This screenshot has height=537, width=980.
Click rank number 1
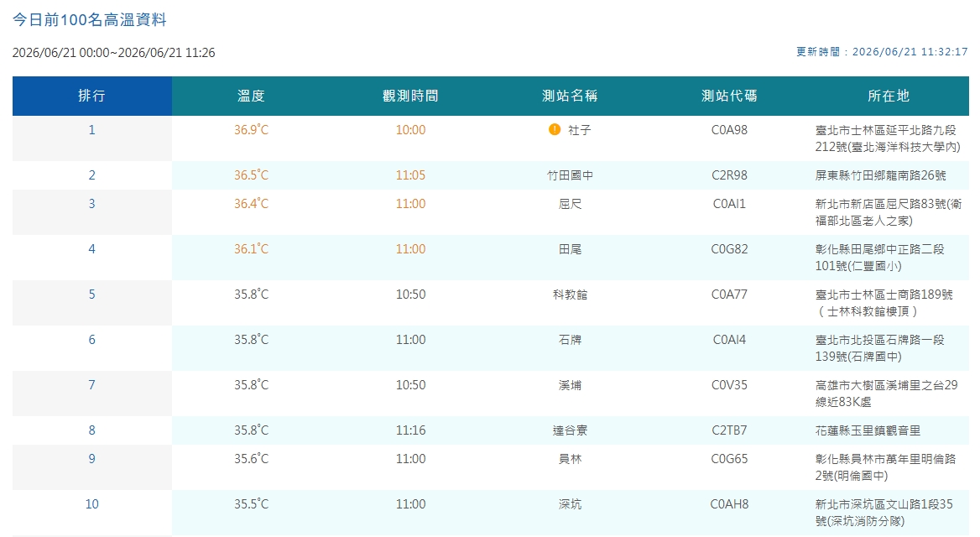[92, 130]
